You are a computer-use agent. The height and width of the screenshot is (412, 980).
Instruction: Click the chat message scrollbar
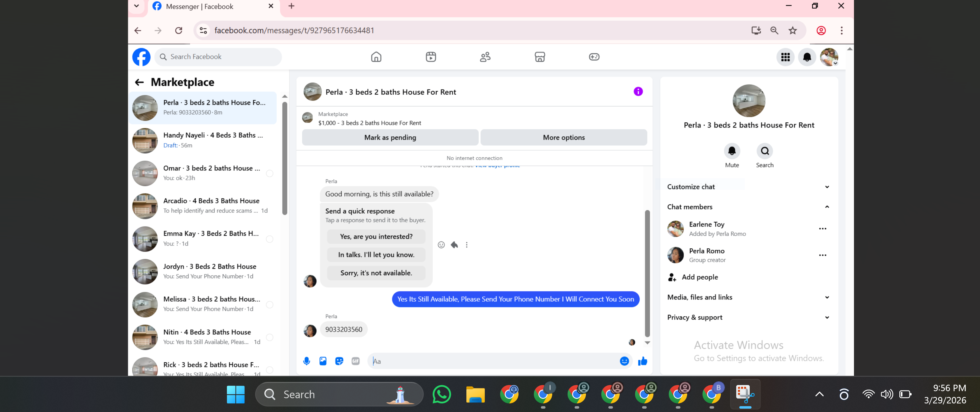tap(647, 273)
